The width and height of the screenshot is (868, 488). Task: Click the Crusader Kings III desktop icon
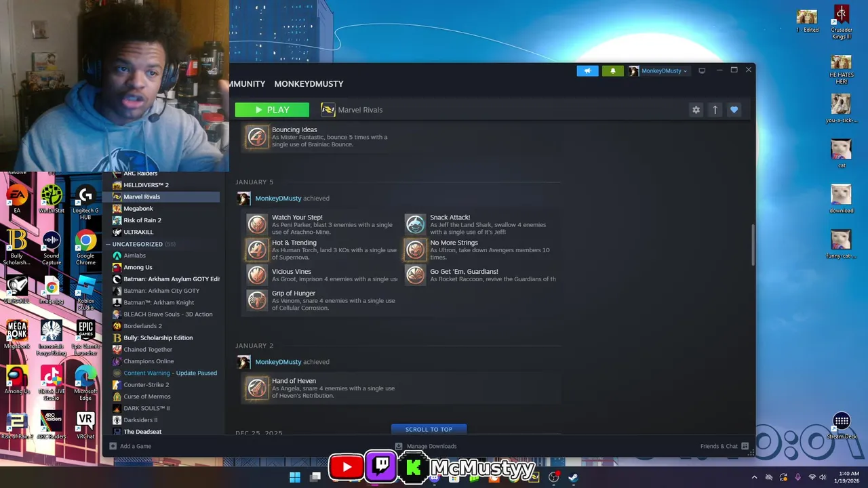[x=842, y=23]
